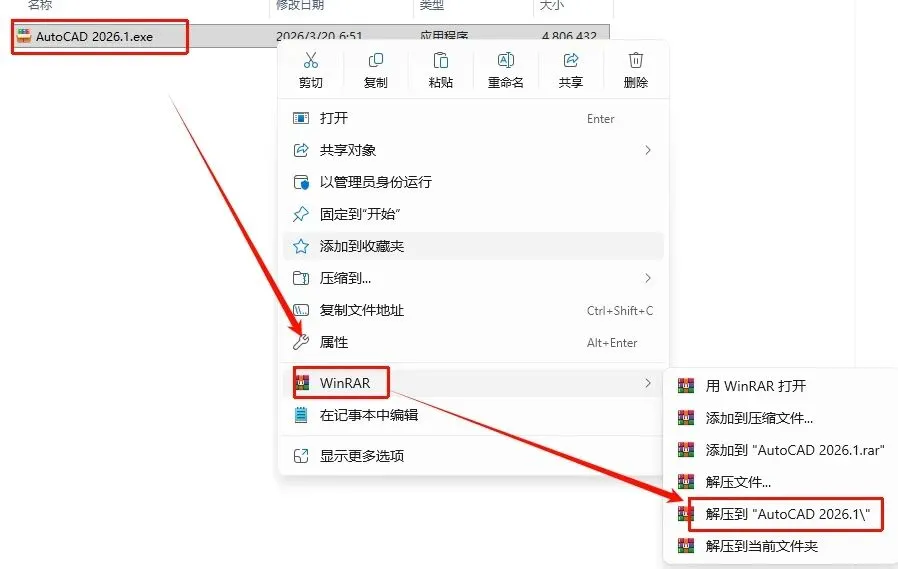
Task: Pin to Start via 固定到"开始"
Action: (473, 214)
